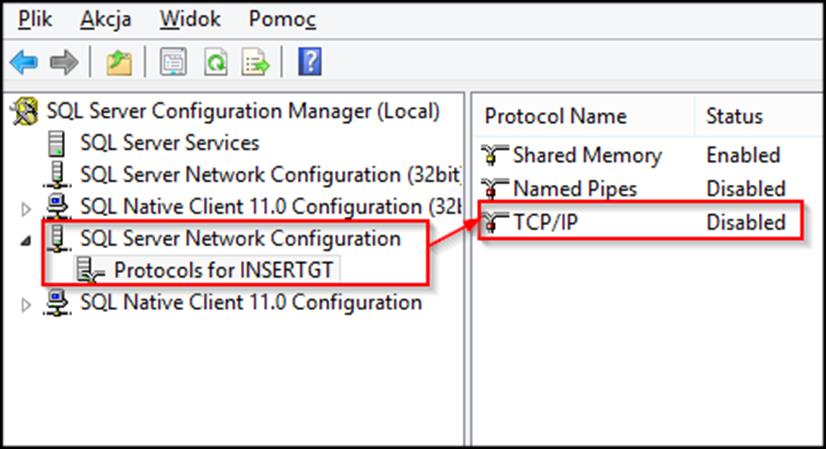Click the blue Help question mark icon
This screenshot has width=826, height=449.
[x=310, y=62]
